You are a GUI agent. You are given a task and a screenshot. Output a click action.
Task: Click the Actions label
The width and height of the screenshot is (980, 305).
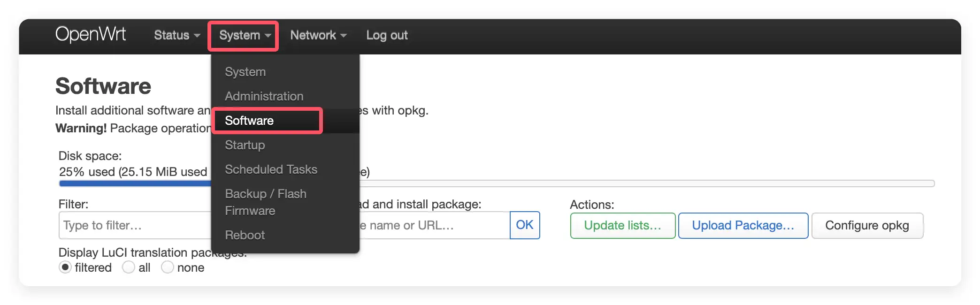click(x=592, y=205)
